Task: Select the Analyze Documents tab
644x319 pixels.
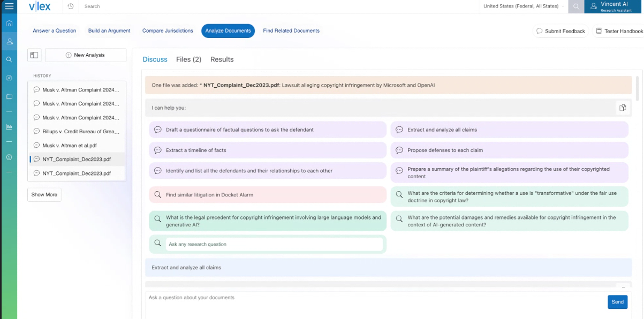Action: pyautogui.click(x=228, y=31)
